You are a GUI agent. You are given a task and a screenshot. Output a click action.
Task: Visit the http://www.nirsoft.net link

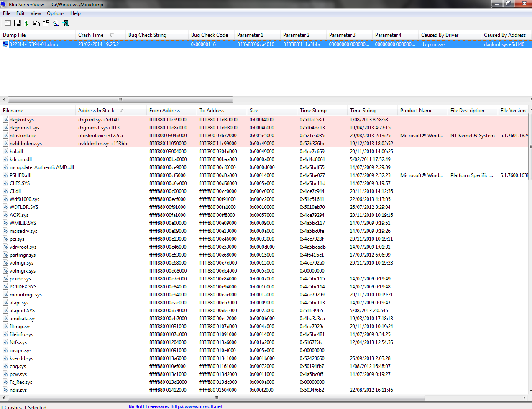click(x=197, y=406)
